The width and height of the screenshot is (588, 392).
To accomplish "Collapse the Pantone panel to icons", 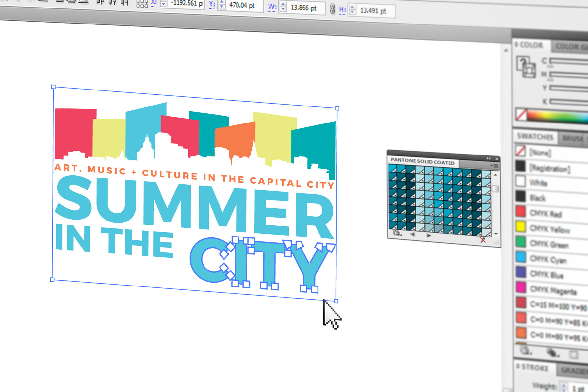I will point(488,158).
